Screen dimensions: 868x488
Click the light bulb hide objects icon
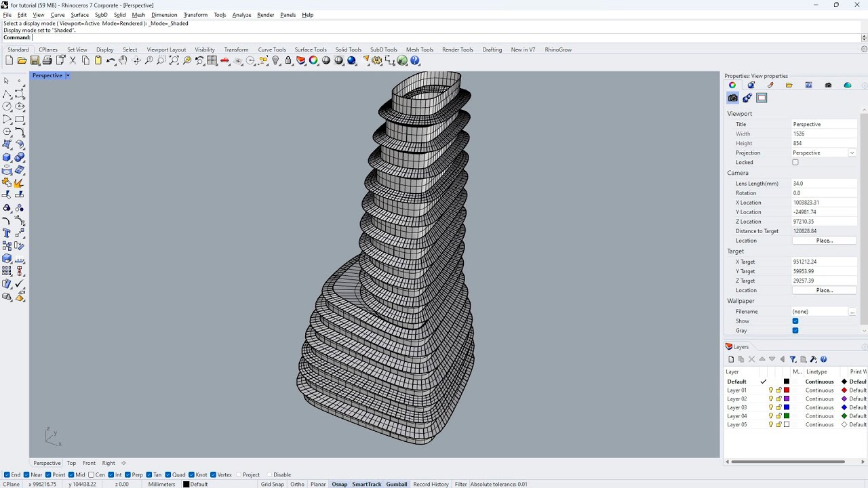pyautogui.click(x=276, y=60)
